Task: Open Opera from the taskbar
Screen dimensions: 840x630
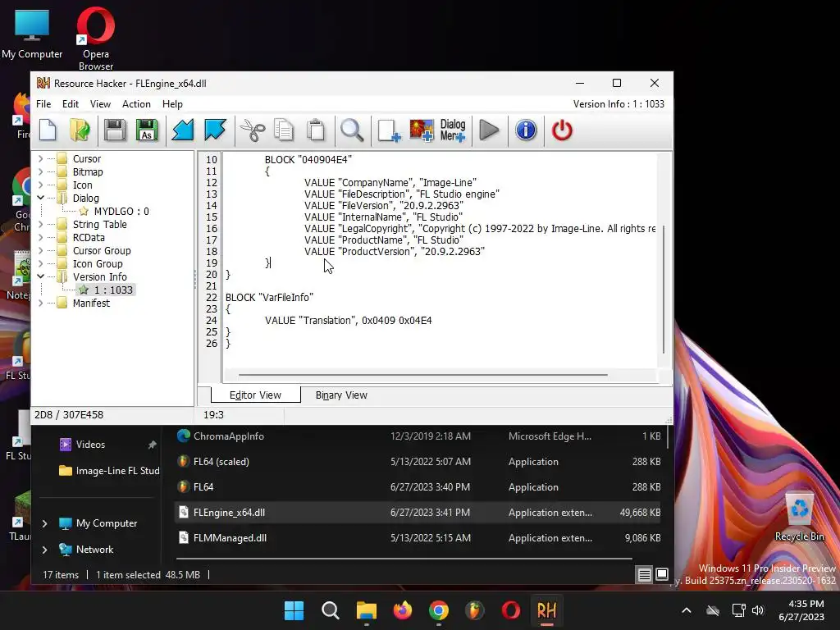Action: click(x=510, y=610)
